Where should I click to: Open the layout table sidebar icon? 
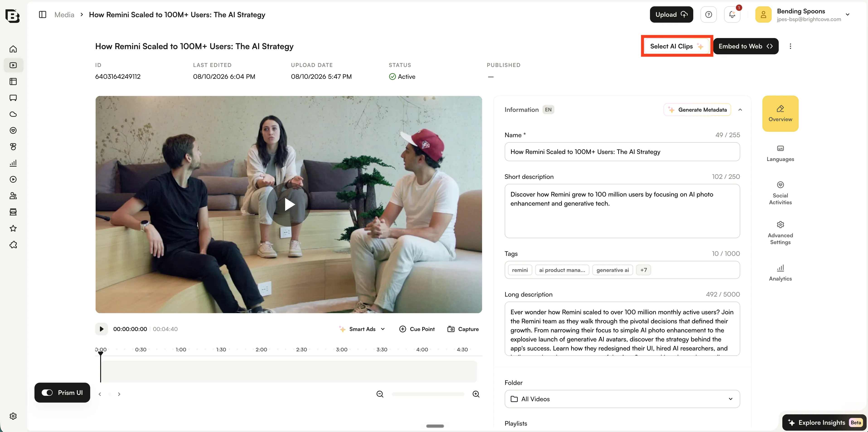tap(13, 82)
